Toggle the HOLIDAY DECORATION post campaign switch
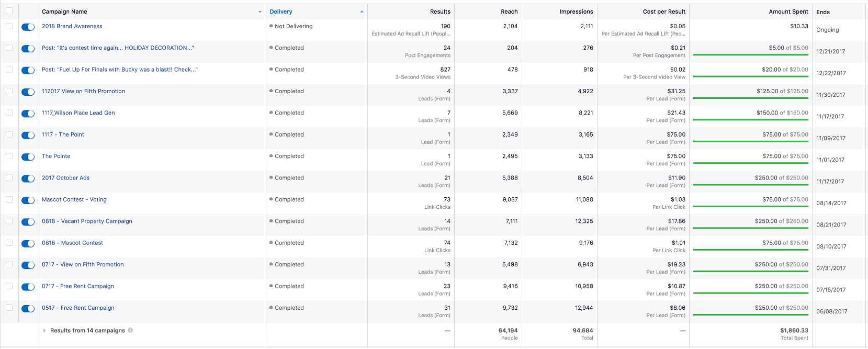868x349 pixels. click(28, 49)
